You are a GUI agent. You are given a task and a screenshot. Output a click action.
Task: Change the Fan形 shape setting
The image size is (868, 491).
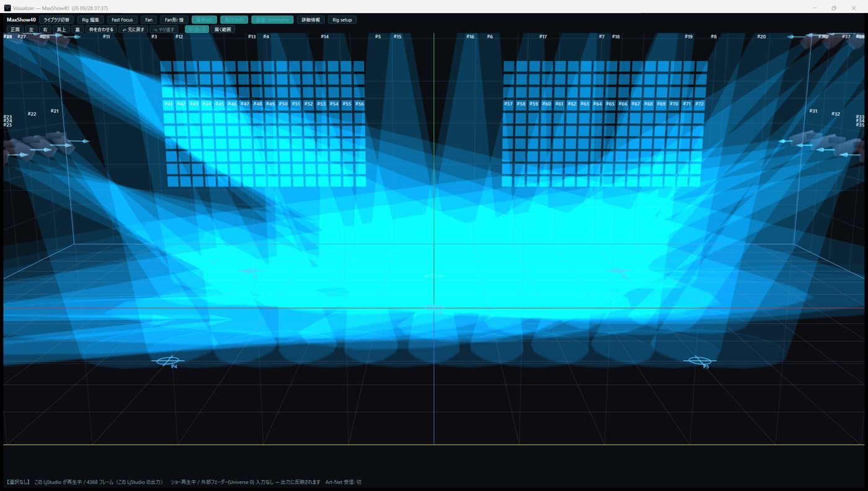[x=174, y=20]
